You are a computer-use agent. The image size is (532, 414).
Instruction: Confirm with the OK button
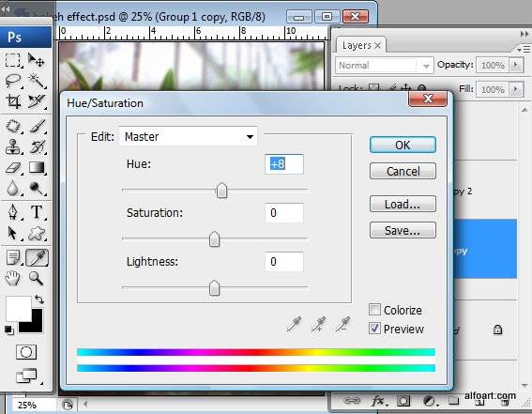click(403, 145)
